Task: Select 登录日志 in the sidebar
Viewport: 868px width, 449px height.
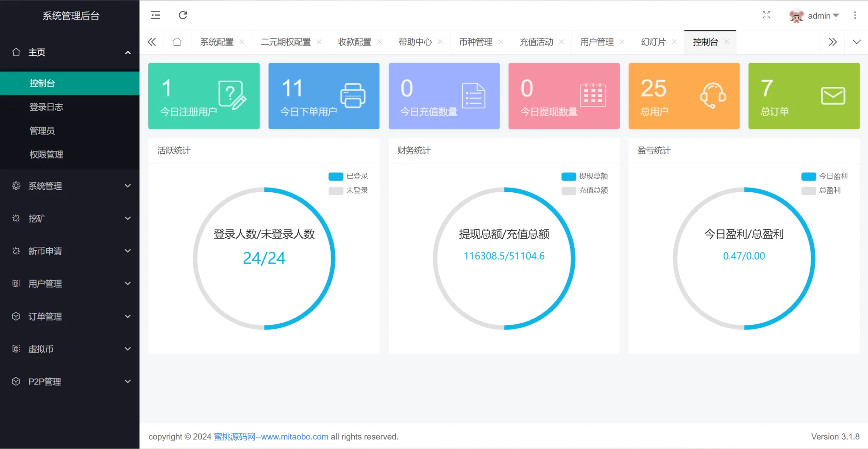Action: pos(46,107)
